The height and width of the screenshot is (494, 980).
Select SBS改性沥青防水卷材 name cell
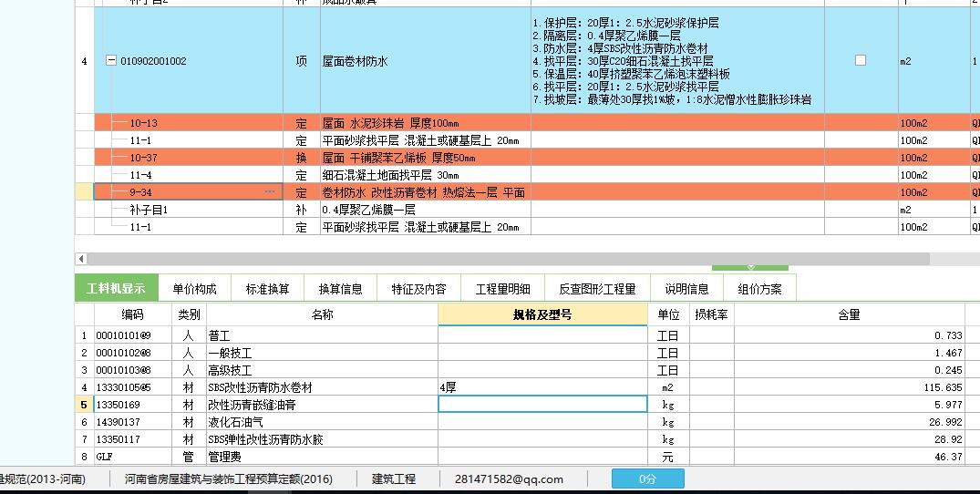tap(322, 387)
